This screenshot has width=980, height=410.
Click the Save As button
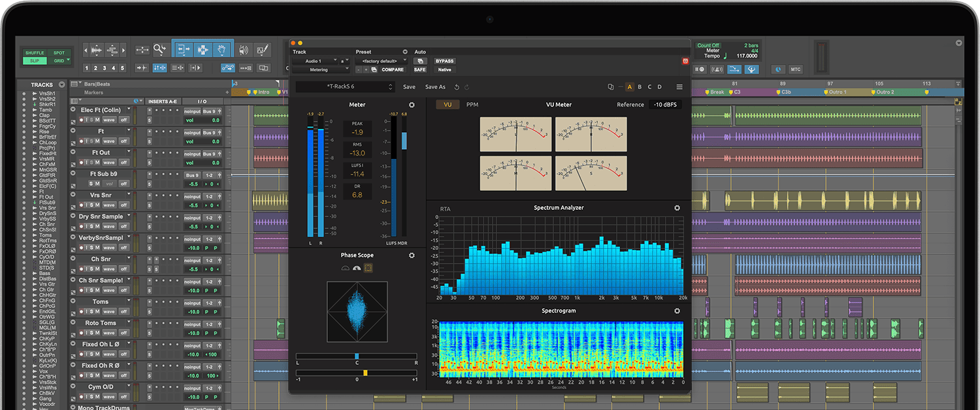tap(435, 87)
